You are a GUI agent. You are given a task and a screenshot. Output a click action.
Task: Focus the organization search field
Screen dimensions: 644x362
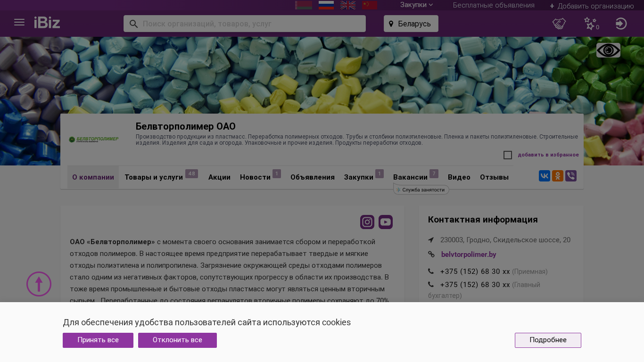coord(245,24)
